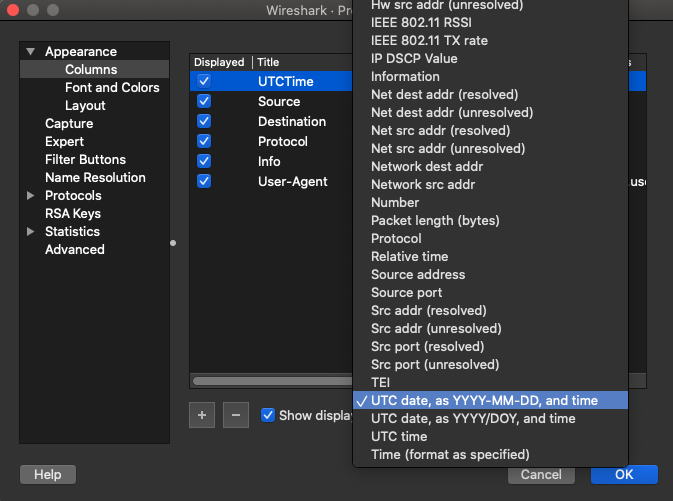This screenshot has width=673, height=501.
Task: Click the User-Agent title cell
Action: pyautogui.click(x=293, y=182)
